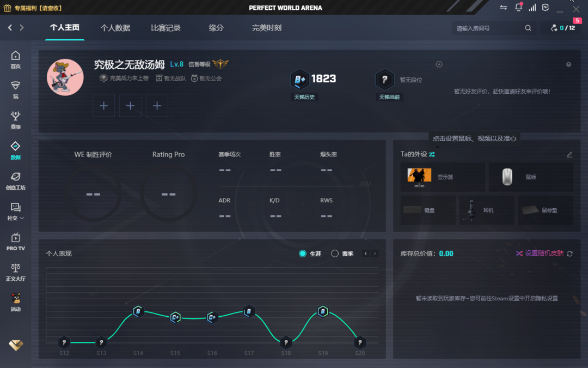Select the 显示器 monitor peripheral card
Image resolution: width=588 pixels, height=368 pixels.
tap(443, 177)
